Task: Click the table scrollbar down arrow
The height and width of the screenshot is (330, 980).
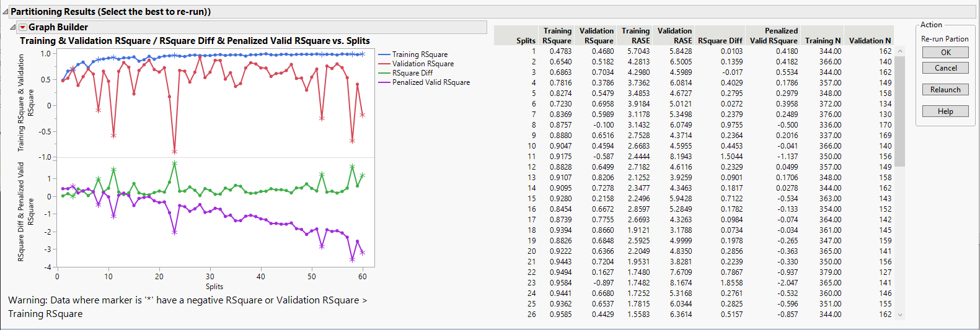Action: pyautogui.click(x=899, y=315)
